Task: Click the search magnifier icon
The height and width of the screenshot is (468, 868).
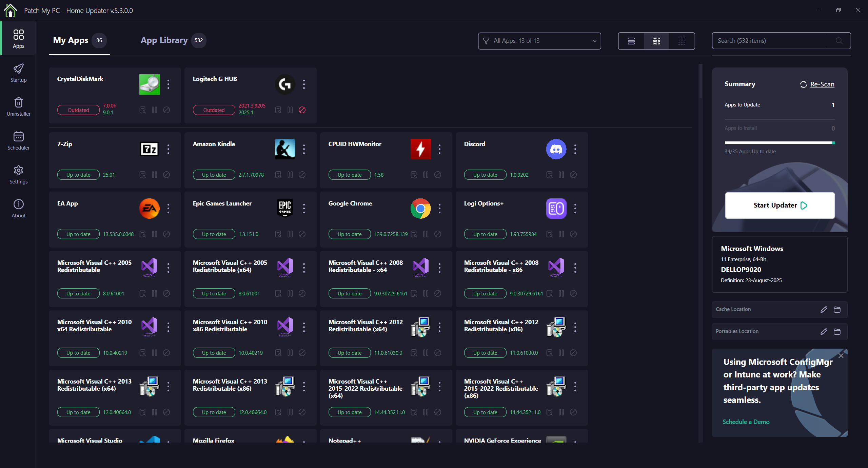Action: [x=839, y=41]
